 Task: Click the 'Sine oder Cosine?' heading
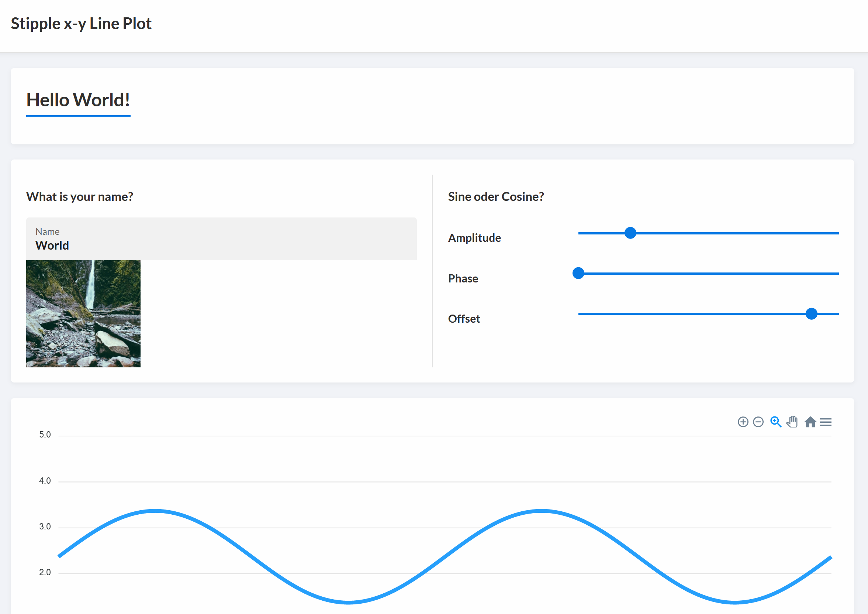[x=496, y=197]
